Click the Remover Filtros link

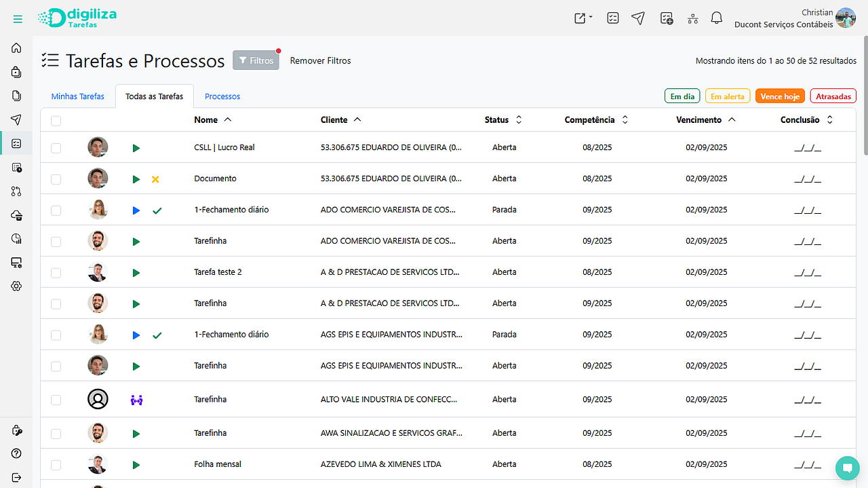click(x=320, y=60)
